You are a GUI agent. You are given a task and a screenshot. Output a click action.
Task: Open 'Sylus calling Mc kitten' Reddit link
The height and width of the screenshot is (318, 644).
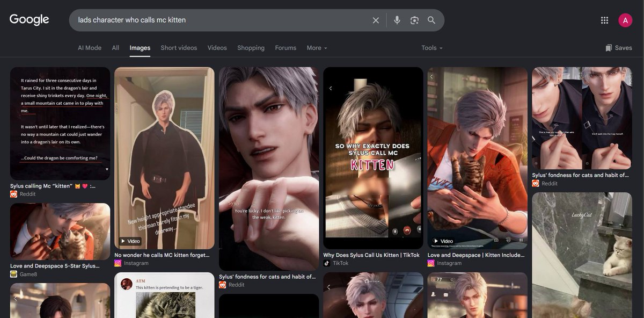[53, 186]
